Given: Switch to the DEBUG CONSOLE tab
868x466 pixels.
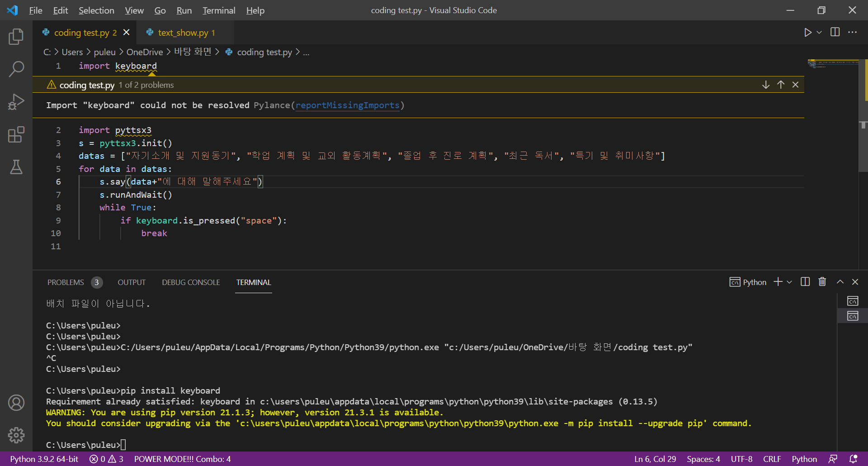Looking at the screenshot, I should pyautogui.click(x=191, y=282).
